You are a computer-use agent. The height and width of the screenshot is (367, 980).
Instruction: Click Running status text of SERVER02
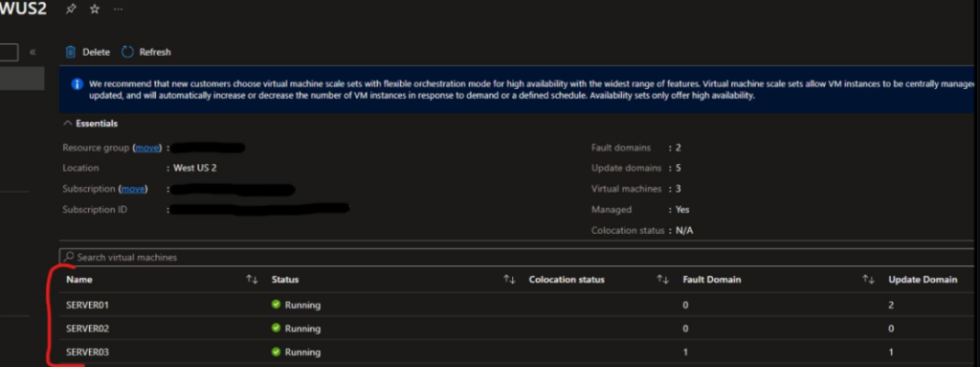pyautogui.click(x=302, y=328)
